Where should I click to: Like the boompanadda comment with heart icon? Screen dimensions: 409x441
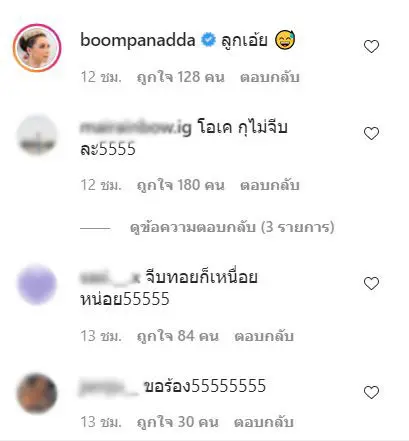(x=371, y=47)
